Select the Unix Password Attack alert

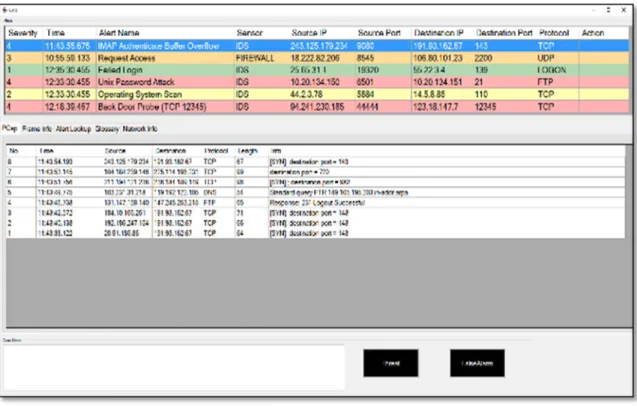tap(317, 82)
